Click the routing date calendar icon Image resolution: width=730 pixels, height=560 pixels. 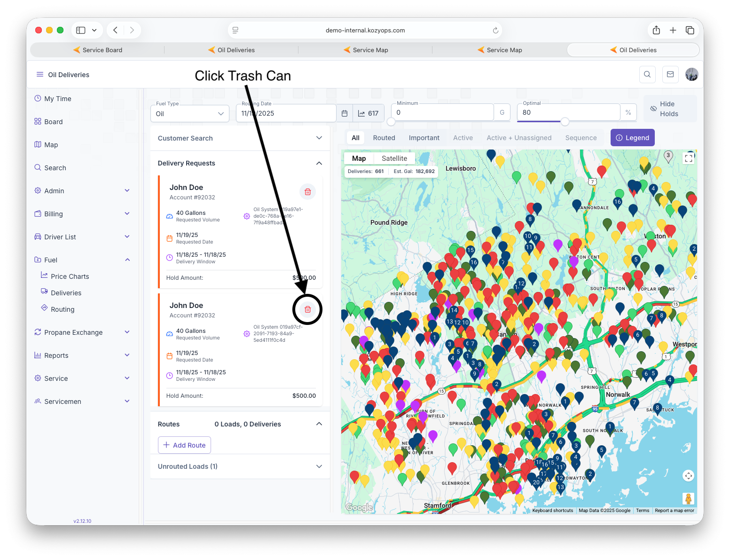point(345,113)
